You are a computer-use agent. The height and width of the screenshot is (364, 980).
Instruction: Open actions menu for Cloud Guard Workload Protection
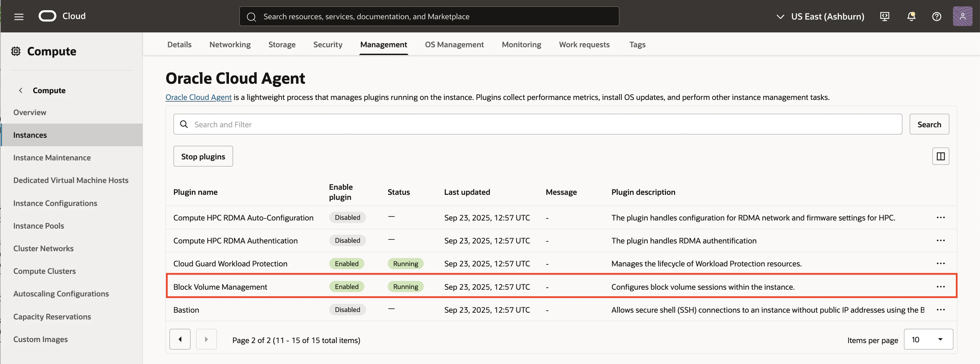pos(940,264)
